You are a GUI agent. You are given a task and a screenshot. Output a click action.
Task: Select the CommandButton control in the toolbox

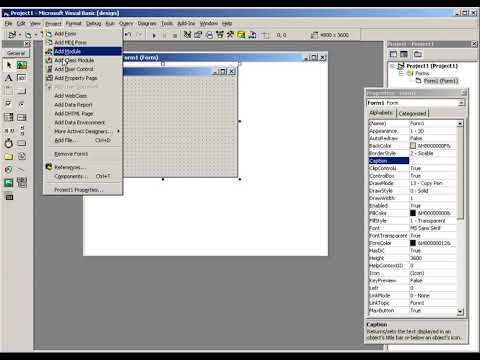(x=22, y=91)
